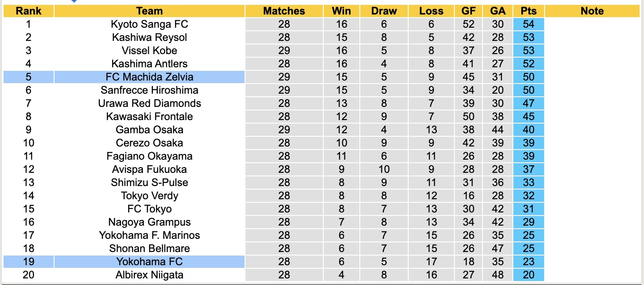The image size is (644, 285).
Task: Click the Note column header
Action: pyautogui.click(x=592, y=11)
